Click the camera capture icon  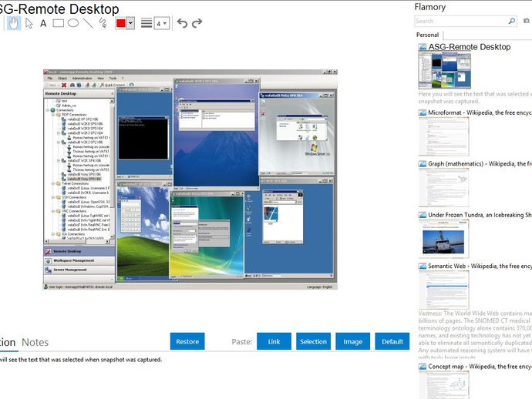click(527, 21)
